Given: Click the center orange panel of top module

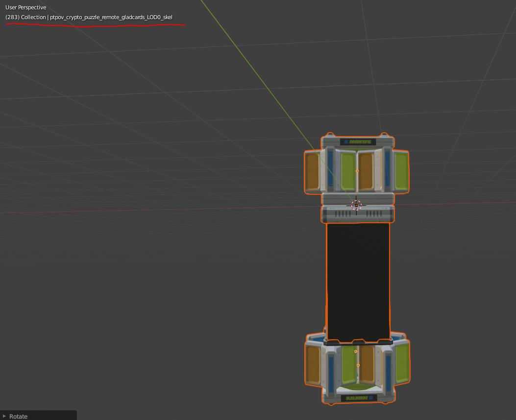Looking at the screenshot, I should [366, 171].
